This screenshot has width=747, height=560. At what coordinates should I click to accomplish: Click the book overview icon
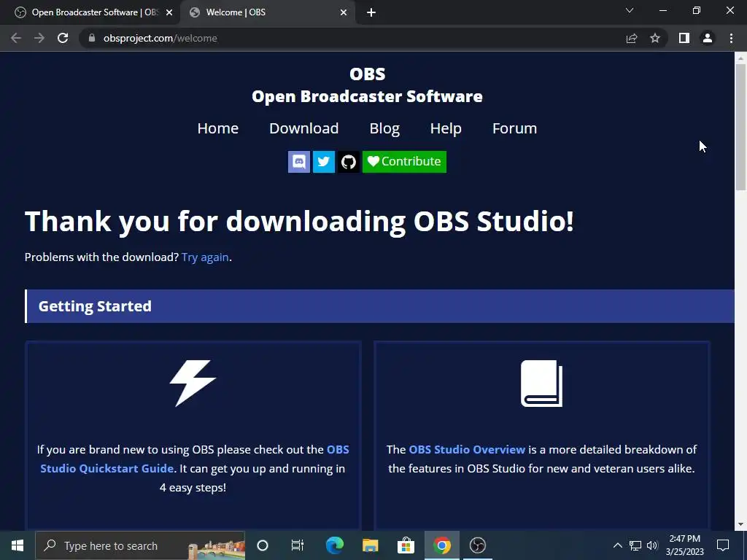(x=542, y=384)
